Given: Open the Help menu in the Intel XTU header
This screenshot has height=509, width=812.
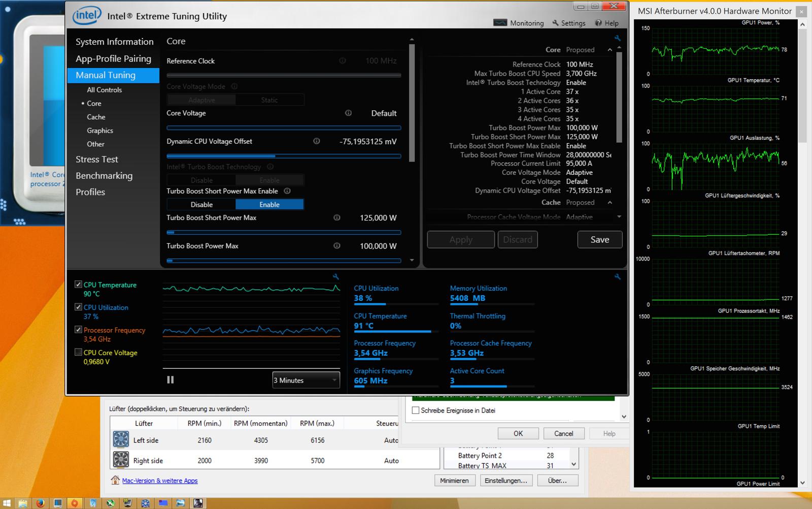Looking at the screenshot, I should [606, 23].
